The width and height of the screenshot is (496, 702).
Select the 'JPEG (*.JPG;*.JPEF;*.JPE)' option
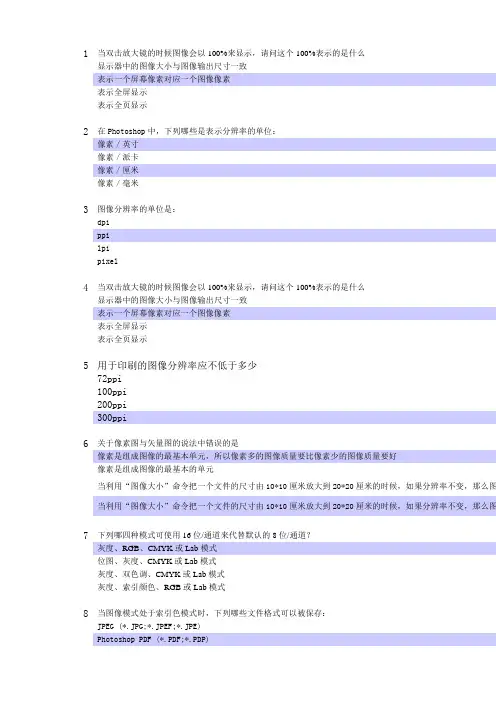tap(149, 626)
